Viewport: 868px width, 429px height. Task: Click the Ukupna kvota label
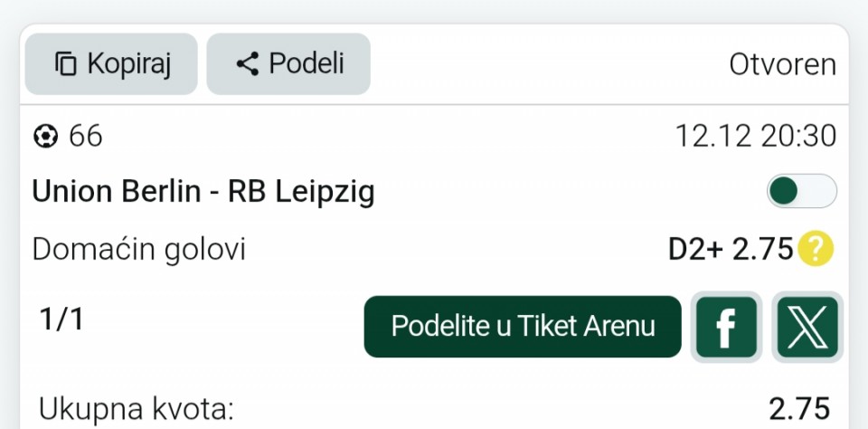pos(137,409)
